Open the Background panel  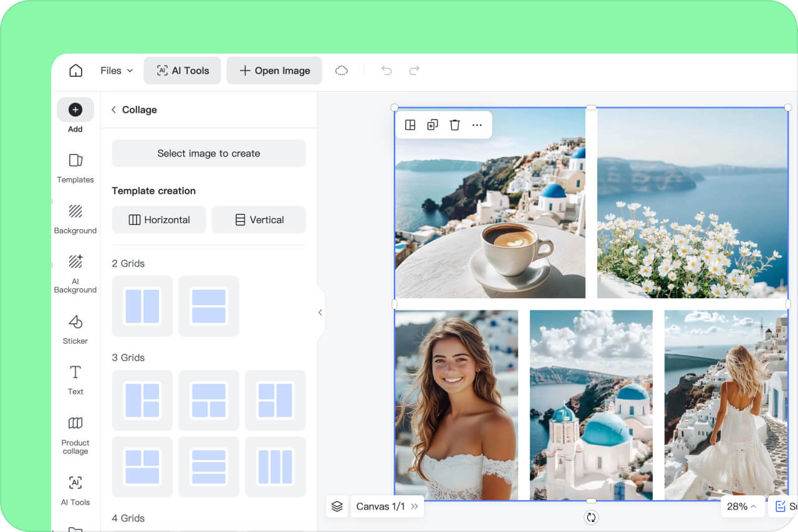click(x=75, y=219)
